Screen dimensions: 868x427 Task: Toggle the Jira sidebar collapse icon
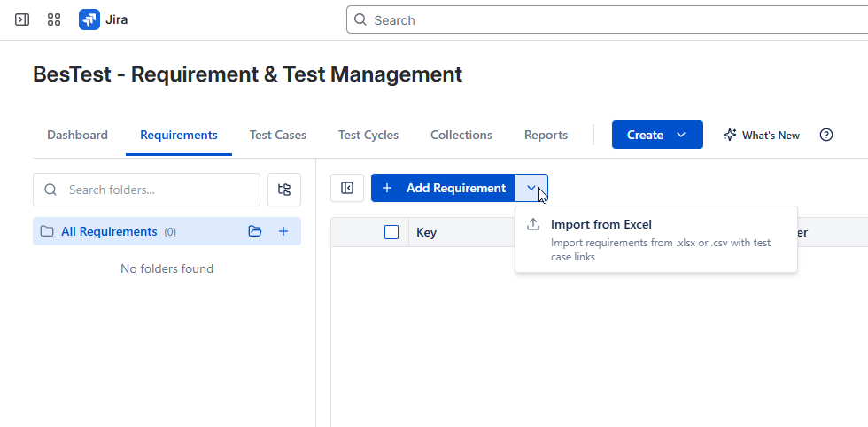(22, 19)
